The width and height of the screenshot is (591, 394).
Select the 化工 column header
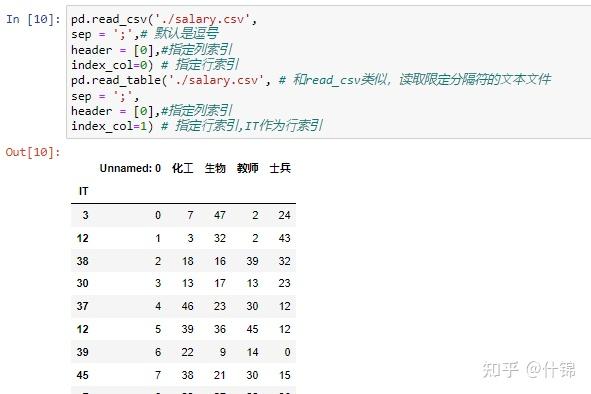click(182, 168)
